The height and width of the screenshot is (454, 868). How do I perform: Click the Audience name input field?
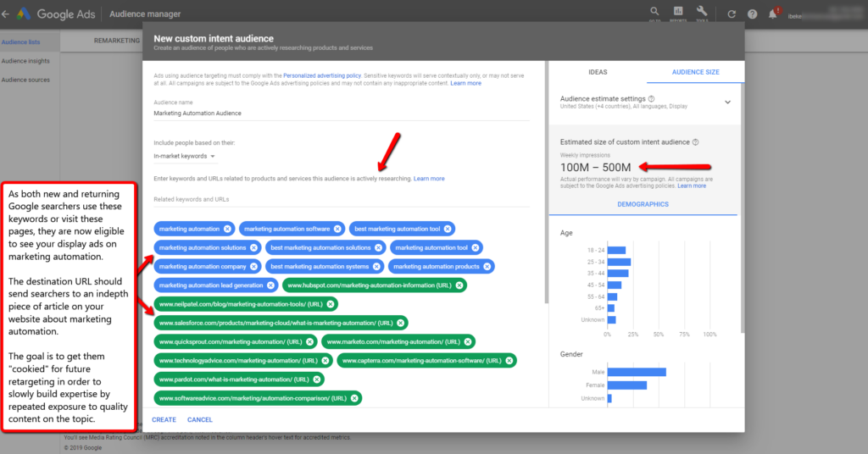pyautogui.click(x=339, y=113)
